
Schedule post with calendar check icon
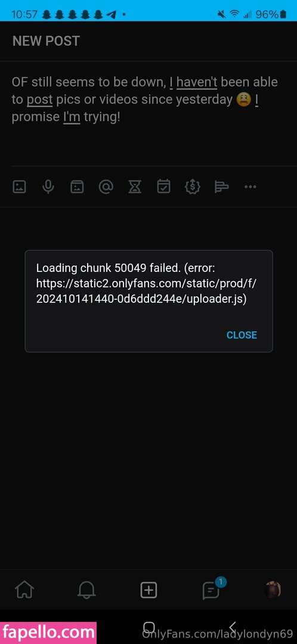163,187
